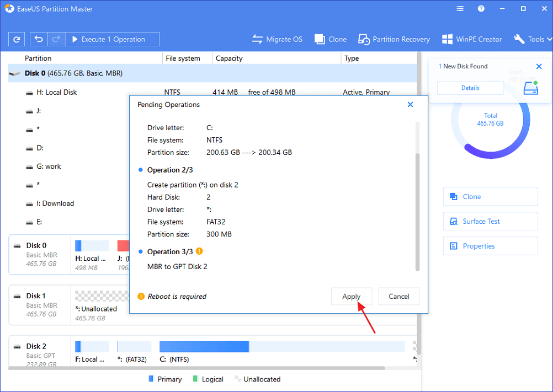This screenshot has height=392, width=553.
Task: Click the Clone icon in the right panel
Action: pos(454,196)
